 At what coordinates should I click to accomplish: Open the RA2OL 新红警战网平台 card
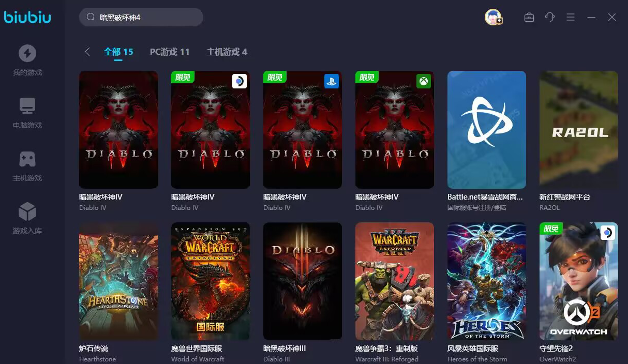click(579, 130)
